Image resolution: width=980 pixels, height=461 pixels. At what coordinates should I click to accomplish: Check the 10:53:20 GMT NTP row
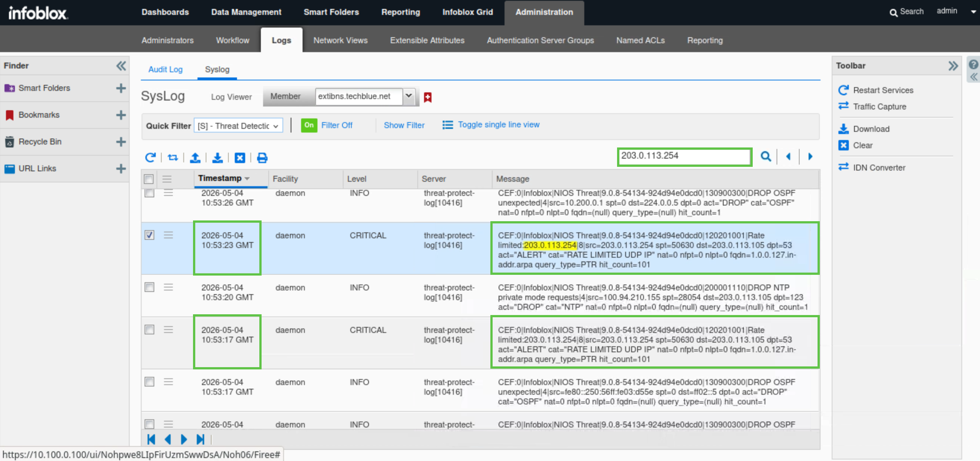coord(149,287)
